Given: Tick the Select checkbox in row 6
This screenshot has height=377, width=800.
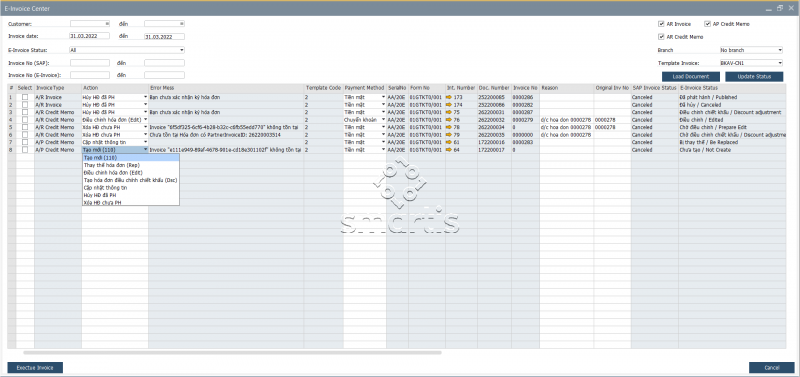Looking at the screenshot, I should point(24,135).
